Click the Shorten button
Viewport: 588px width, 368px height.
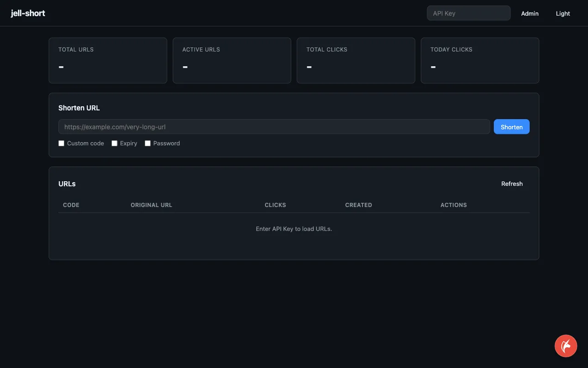tap(511, 127)
